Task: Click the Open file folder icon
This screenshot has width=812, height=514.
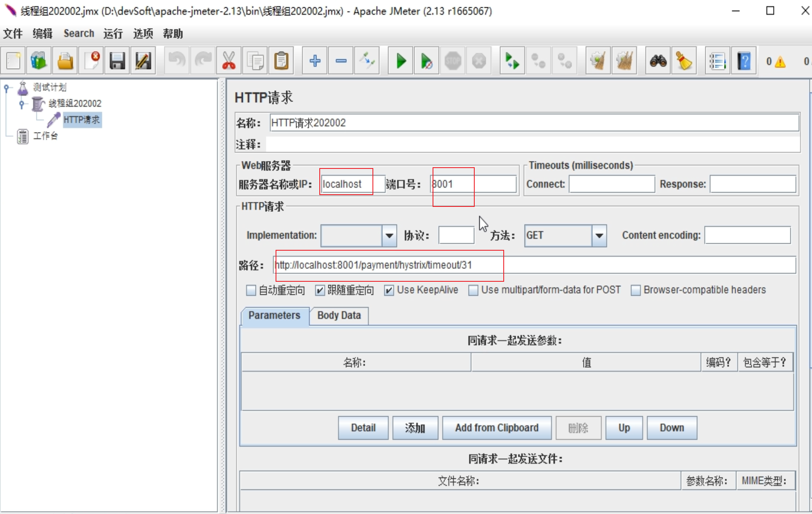Action: pos(65,61)
